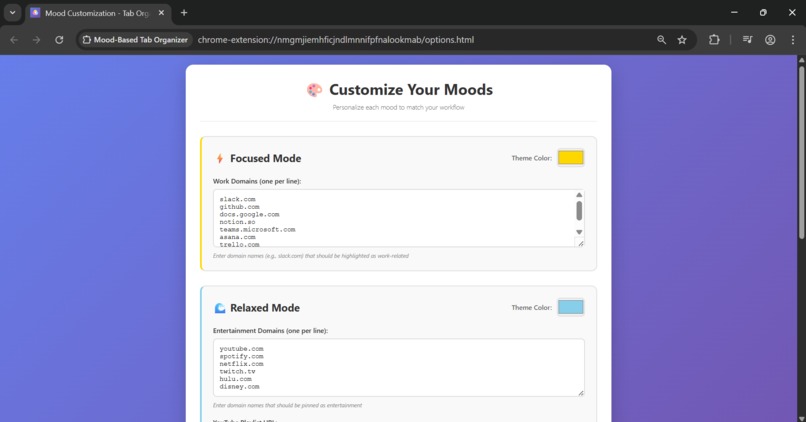Reload the options page
The height and width of the screenshot is (422, 806).
(x=59, y=40)
